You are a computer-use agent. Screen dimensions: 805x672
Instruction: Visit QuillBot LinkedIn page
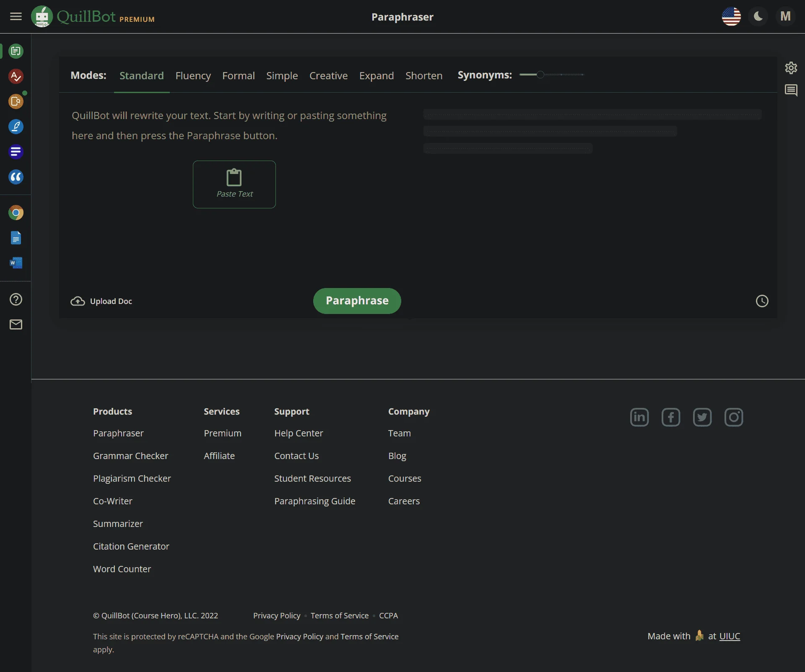(639, 417)
